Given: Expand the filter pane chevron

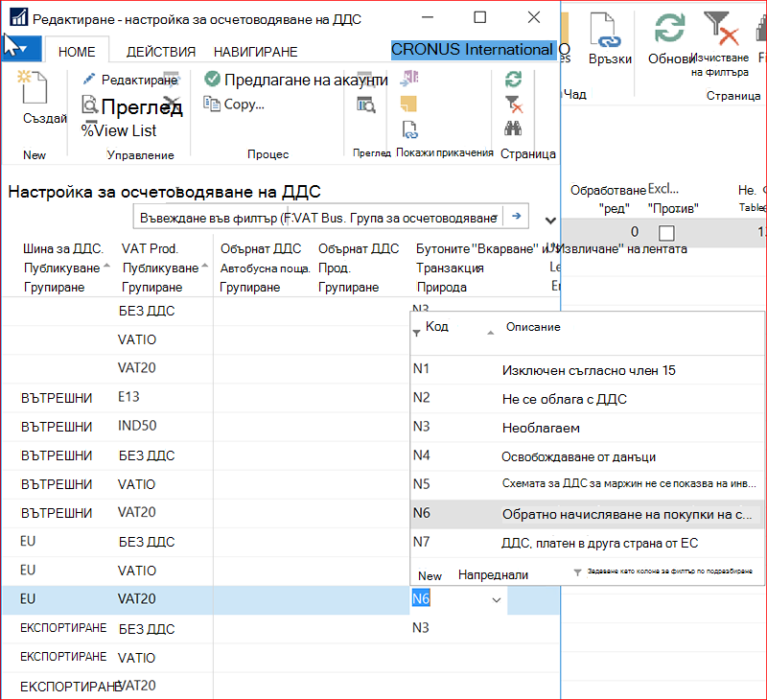Looking at the screenshot, I should 550,221.
